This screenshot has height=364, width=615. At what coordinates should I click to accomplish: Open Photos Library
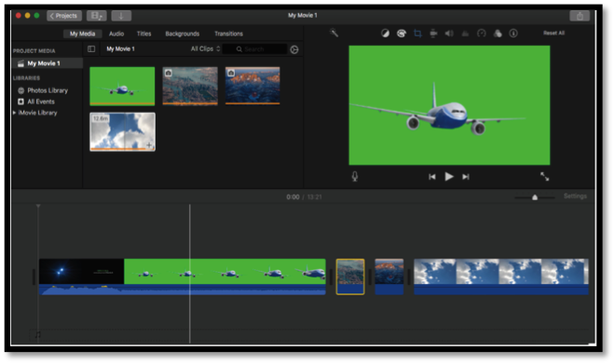point(48,90)
